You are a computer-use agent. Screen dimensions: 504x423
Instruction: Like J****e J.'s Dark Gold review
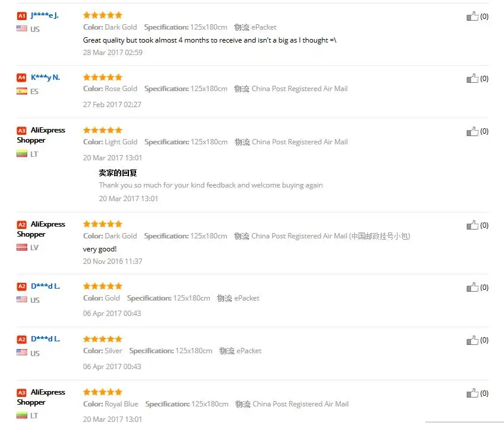(472, 16)
